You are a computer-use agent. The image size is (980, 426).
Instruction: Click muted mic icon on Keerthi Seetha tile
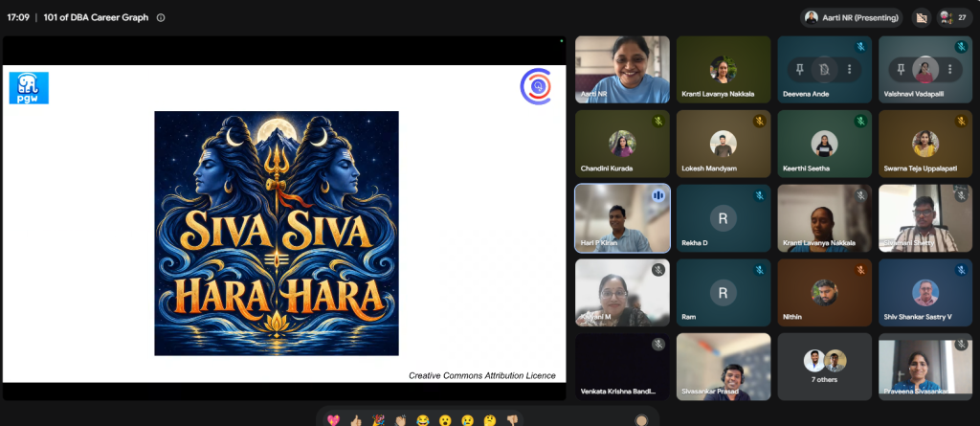[860, 122]
